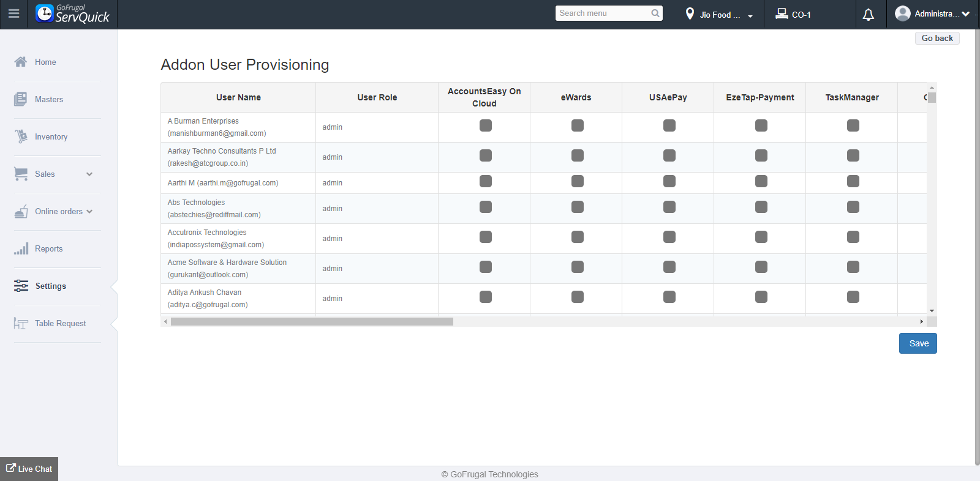Click the Go back button

(x=937, y=38)
